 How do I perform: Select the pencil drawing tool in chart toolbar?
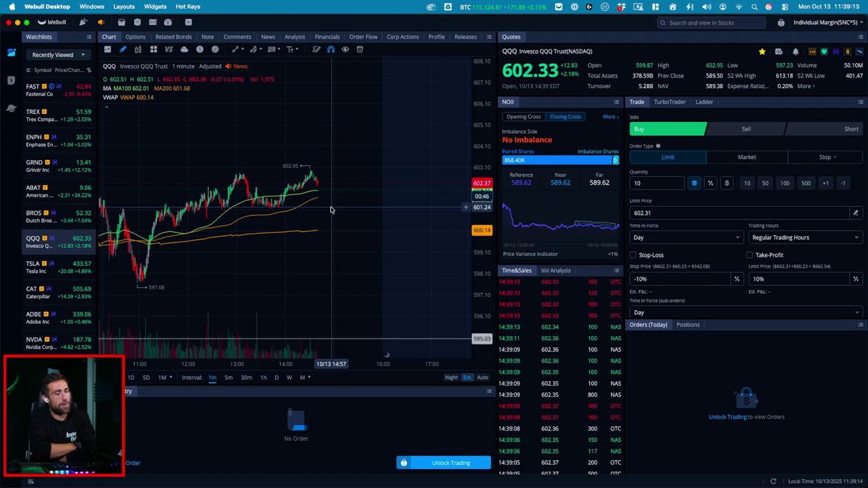click(123, 49)
